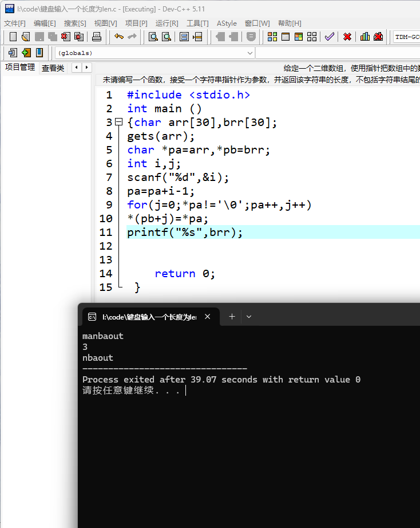The image size is (420, 528).
Task: Click the red X Stop Execution icon
Action: click(x=347, y=37)
